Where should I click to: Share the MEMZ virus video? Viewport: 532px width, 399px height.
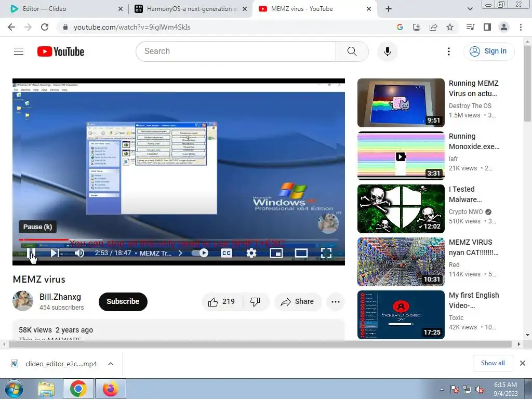coord(298,302)
